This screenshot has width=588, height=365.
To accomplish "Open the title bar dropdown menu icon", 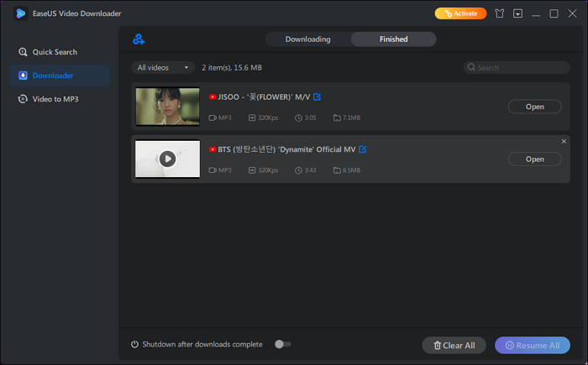I will pos(518,13).
